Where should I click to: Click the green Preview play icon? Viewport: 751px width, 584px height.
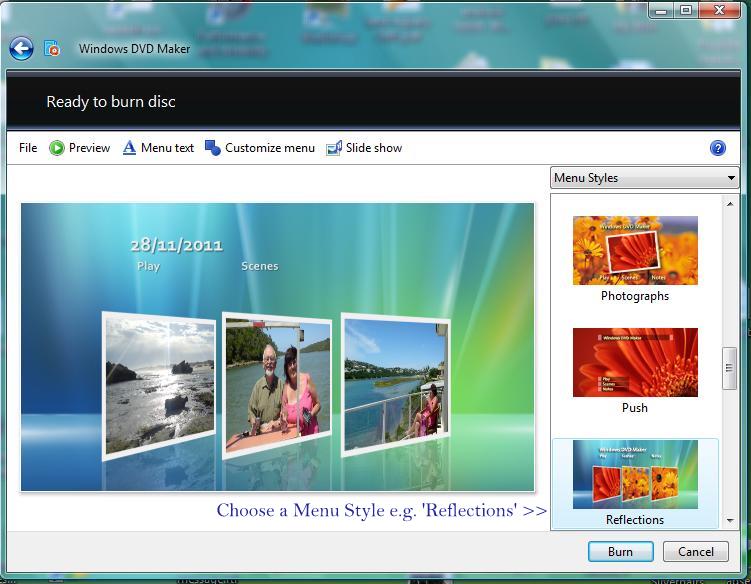tap(57, 148)
